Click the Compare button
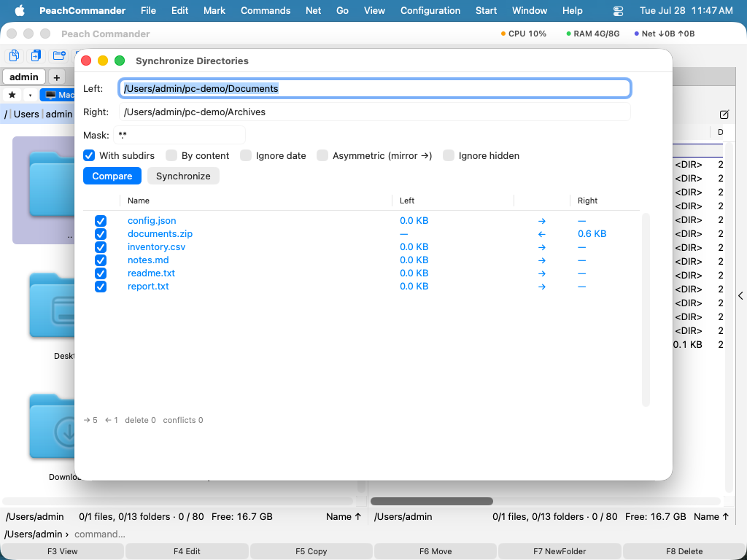747x560 pixels. tap(112, 176)
